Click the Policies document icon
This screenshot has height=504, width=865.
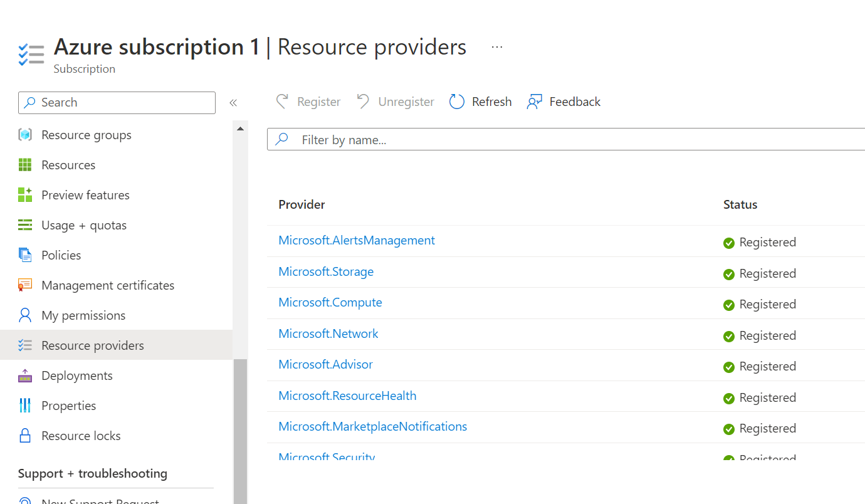[x=25, y=255]
